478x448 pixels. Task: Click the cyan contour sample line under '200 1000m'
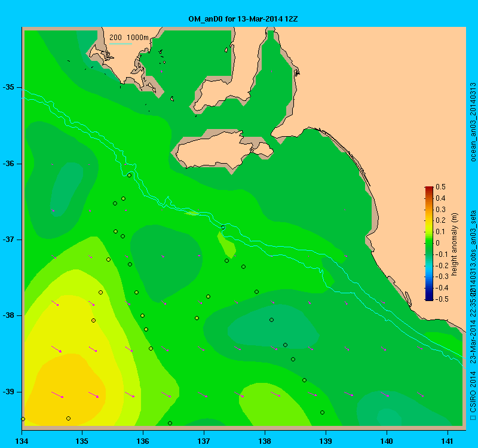click(x=121, y=44)
